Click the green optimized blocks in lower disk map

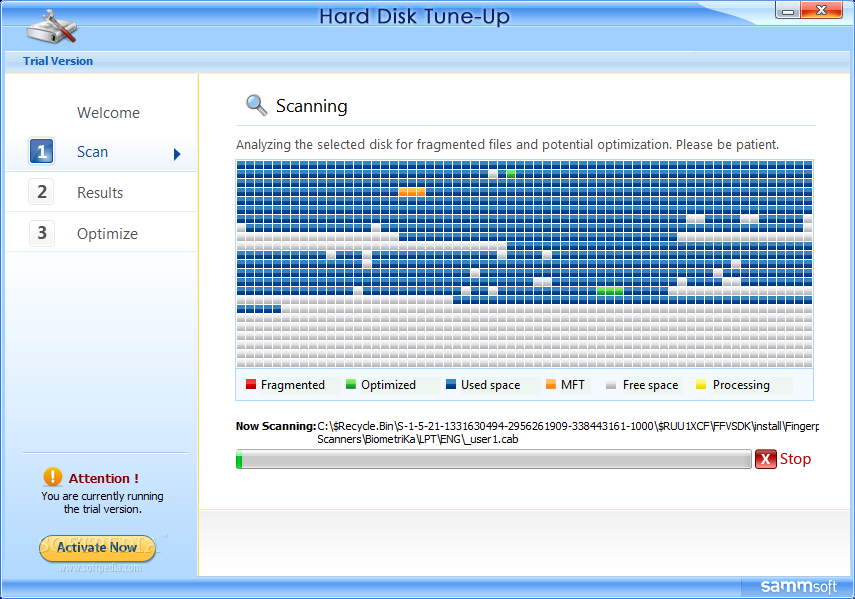point(610,291)
